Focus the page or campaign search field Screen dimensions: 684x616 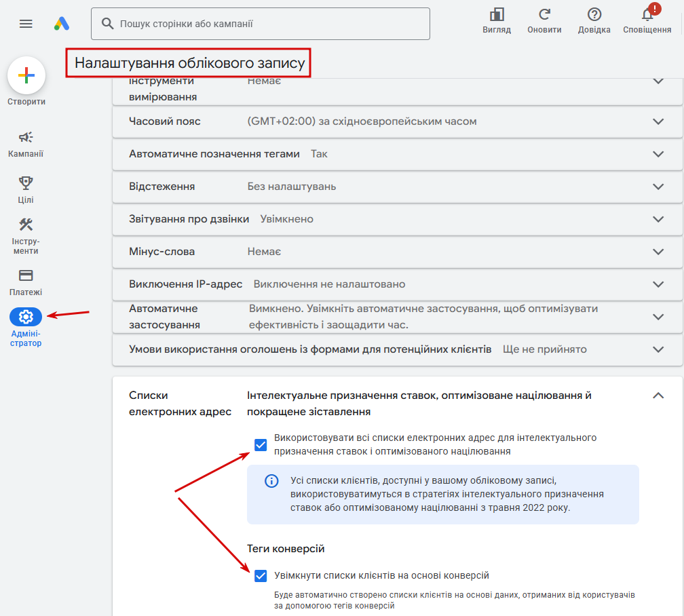pyautogui.click(x=261, y=24)
